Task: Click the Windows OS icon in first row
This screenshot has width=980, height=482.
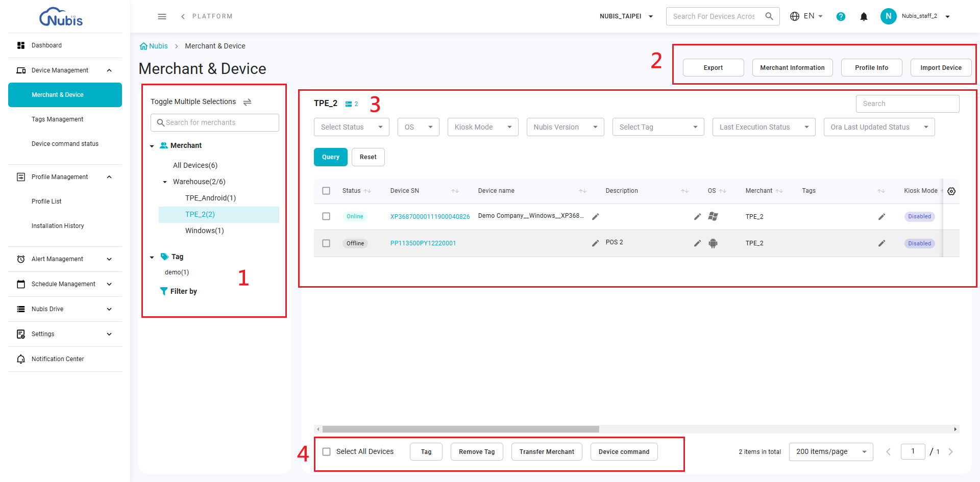Action: 713,216
